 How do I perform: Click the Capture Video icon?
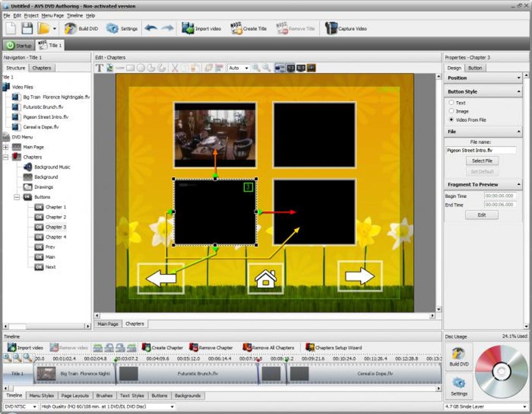tap(331, 28)
